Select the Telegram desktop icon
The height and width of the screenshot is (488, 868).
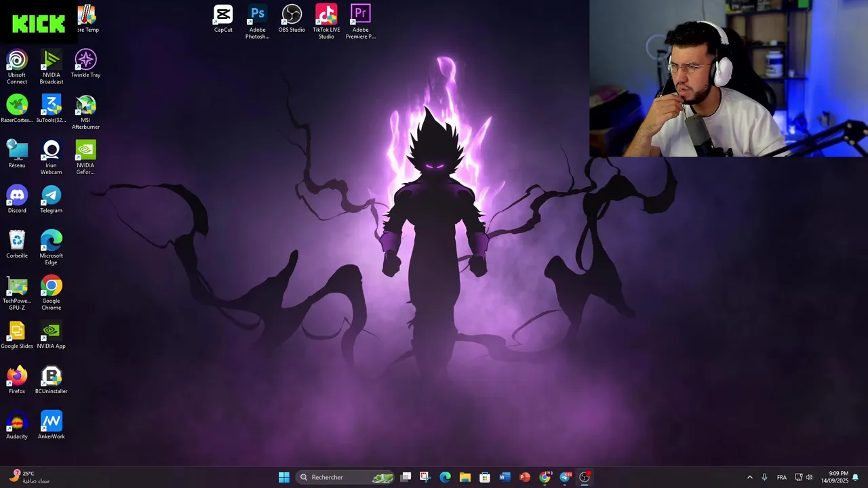pyautogui.click(x=52, y=199)
